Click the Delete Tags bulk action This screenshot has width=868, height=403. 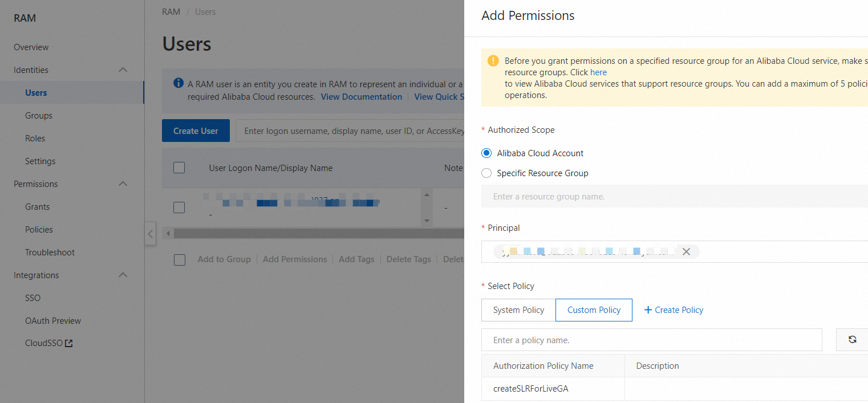(408, 259)
